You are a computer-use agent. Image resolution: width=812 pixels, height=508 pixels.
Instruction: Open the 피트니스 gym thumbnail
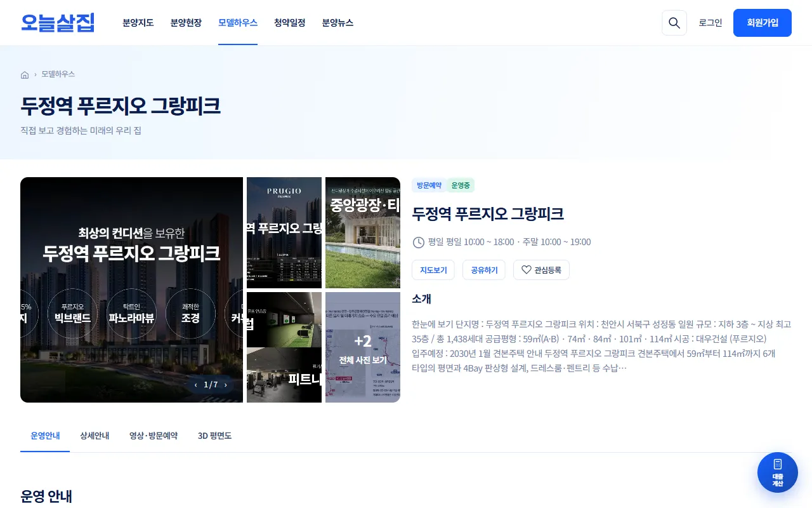[284, 375]
